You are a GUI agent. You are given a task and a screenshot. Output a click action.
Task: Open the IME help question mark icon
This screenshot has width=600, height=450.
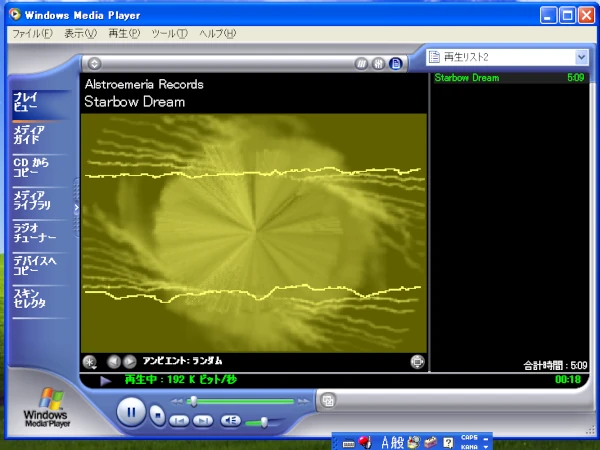448,443
